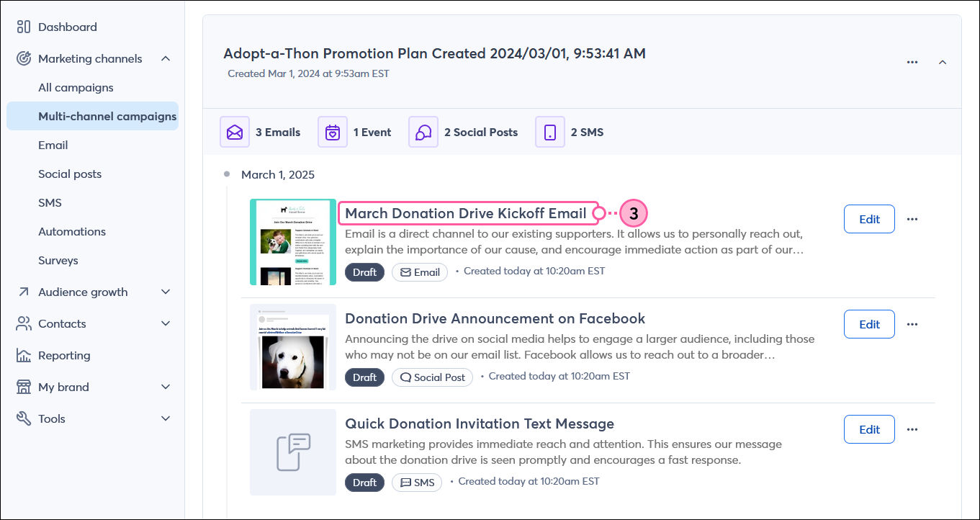Screen dimensions: 980x520
Task: Collapse the Marketing channels section
Action: (166, 58)
